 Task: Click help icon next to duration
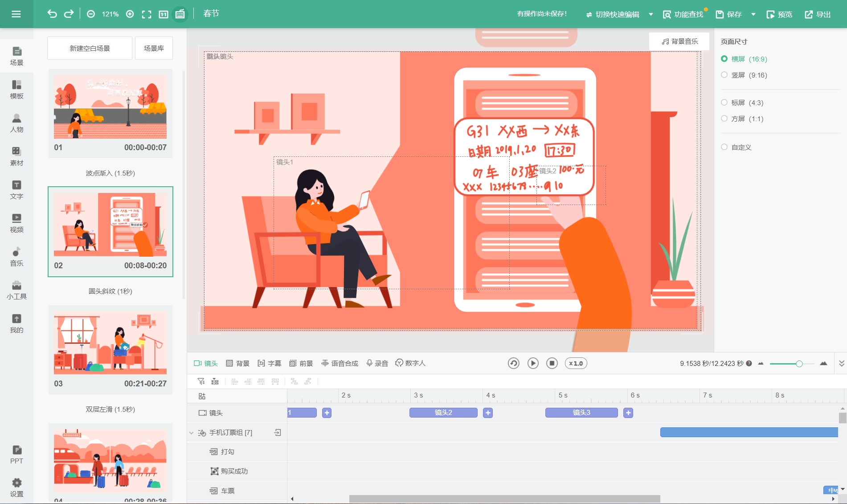749,363
